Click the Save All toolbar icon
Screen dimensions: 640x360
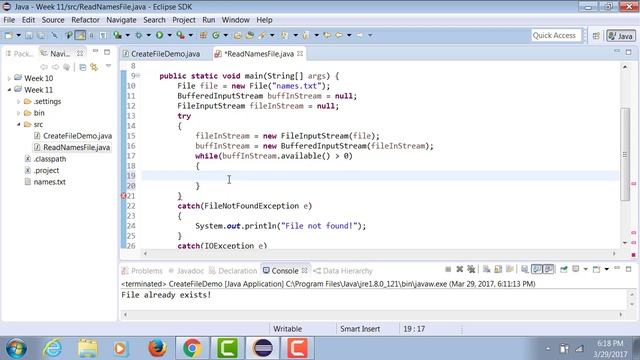(x=41, y=36)
